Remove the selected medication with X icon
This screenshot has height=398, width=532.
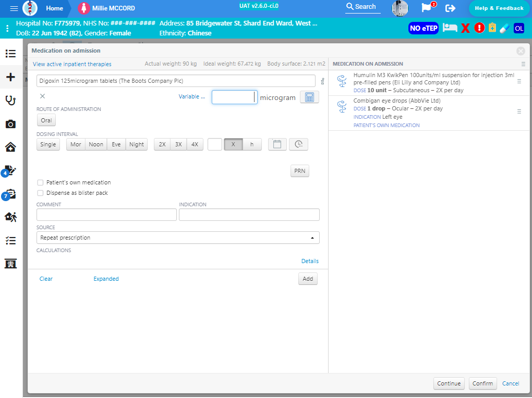point(42,96)
